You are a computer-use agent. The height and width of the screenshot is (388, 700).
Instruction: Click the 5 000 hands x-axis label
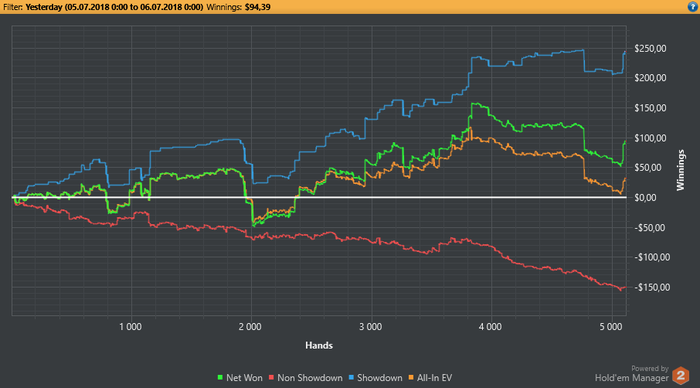[x=610, y=327]
